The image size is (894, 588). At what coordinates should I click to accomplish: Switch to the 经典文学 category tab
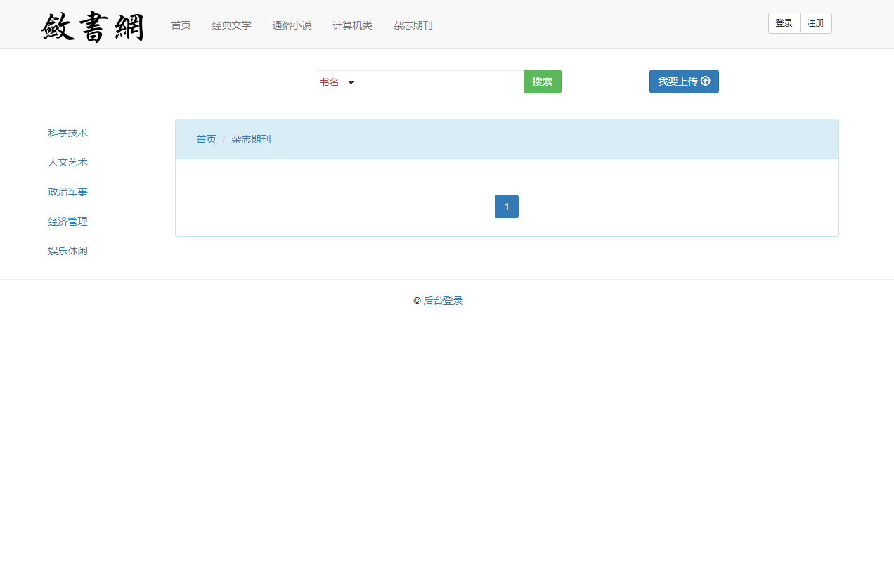[231, 25]
